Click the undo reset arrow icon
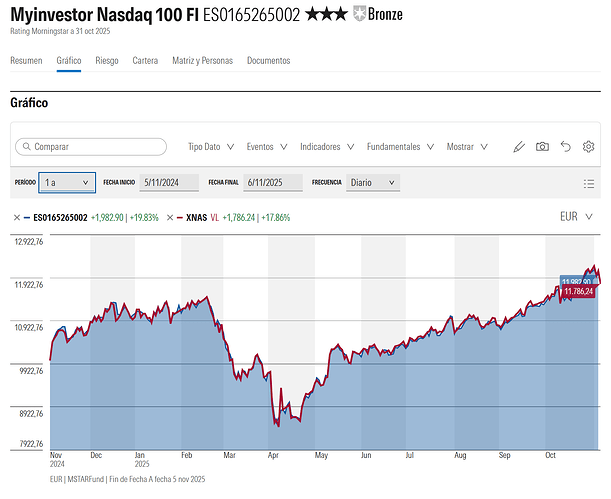The width and height of the screenshot is (611, 499). tap(565, 147)
